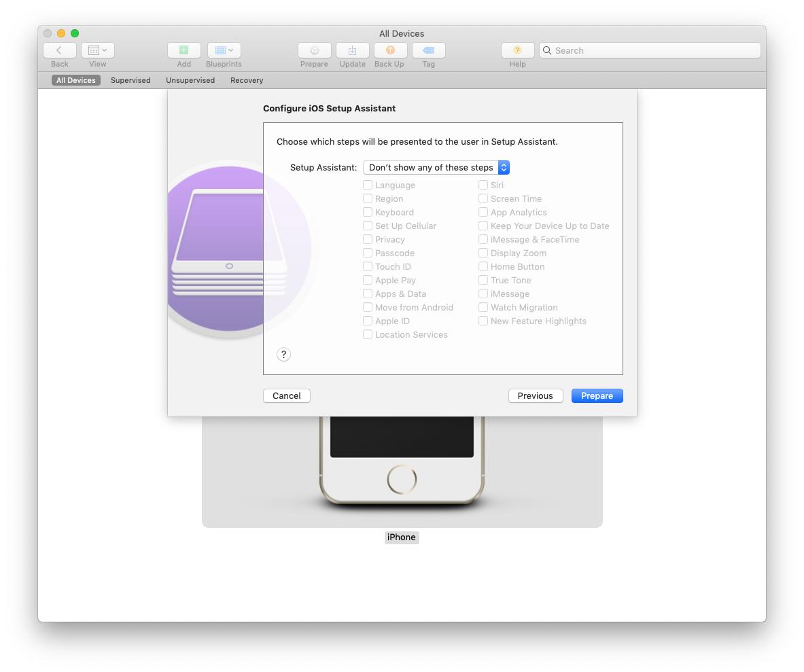Check the Touch ID checkbox
Image resolution: width=804 pixels, height=672 pixels.
(368, 266)
